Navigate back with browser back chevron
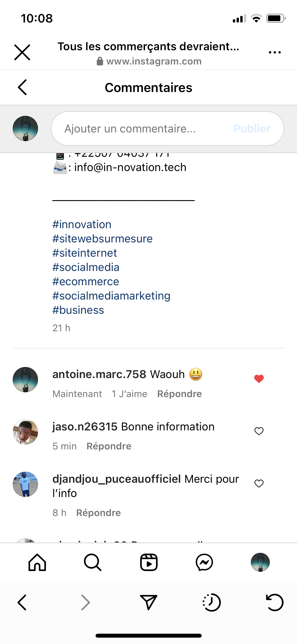This screenshot has width=297, height=644. click(x=22, y=602)
